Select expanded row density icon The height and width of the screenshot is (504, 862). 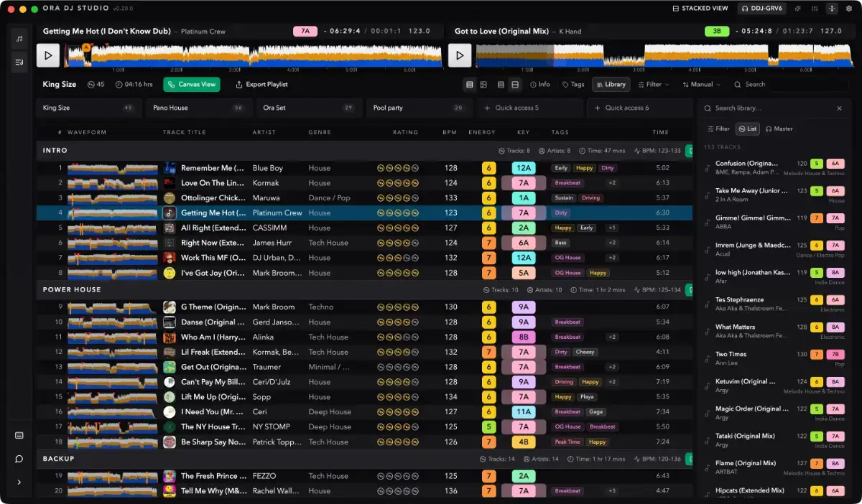(x=515, y=84)
